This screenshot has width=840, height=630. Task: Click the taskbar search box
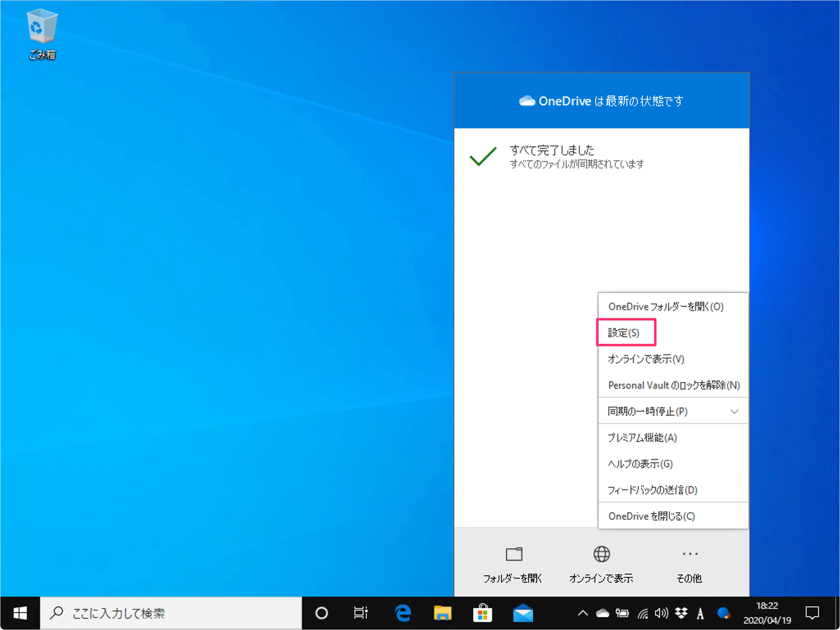171,613
